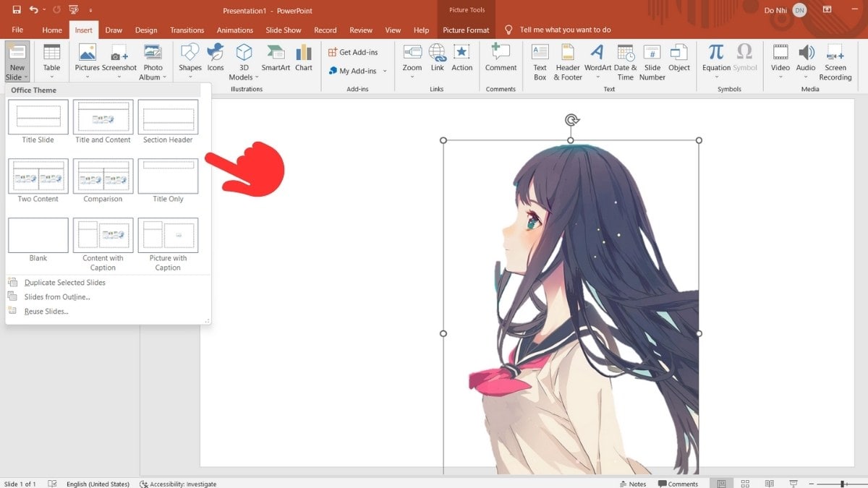Open Customize Quick Access Toolbar dropdown
The width and height of the screenshot is (868, 488).
[x=92, y=11]
